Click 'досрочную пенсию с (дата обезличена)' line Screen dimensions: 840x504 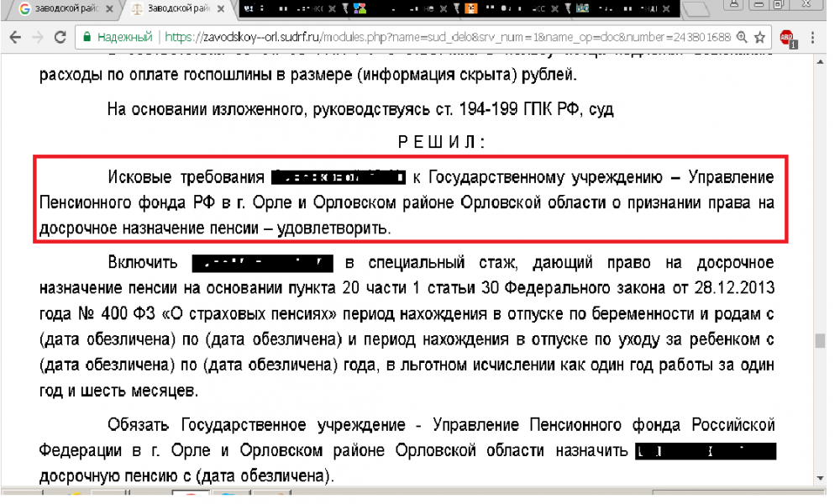click(187, 476)
